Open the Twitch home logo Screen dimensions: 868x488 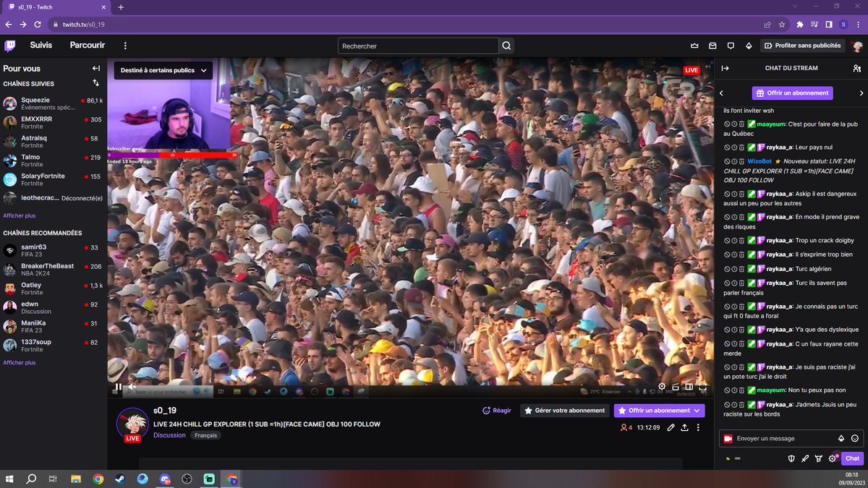(10, 46)
